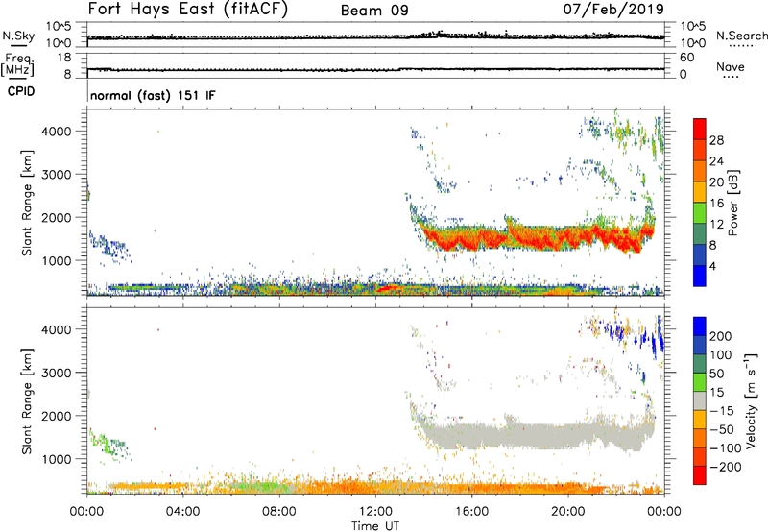Click "4000" range tick on power panel
This screenshot has height=532, width=768.
click(57, 132)
